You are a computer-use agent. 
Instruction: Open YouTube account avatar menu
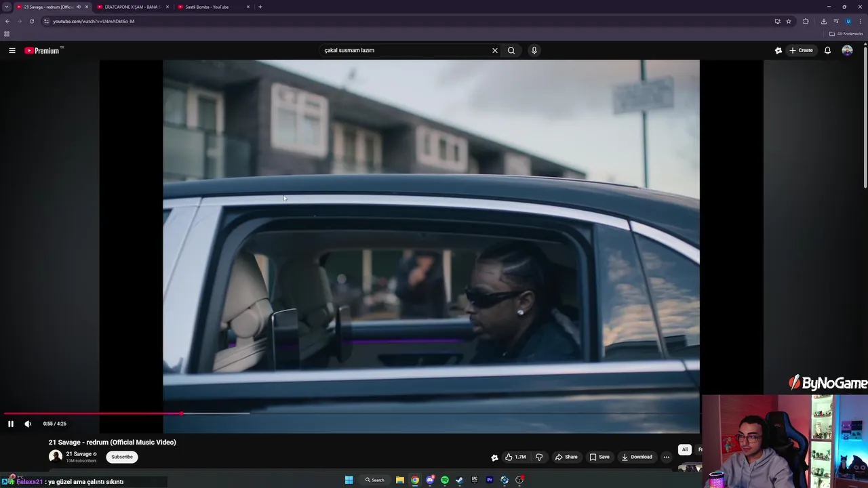click(x=847, y=50)
